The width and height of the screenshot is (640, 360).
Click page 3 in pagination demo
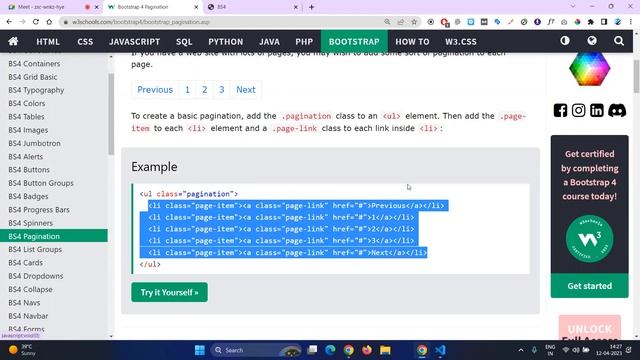pos(222,90)
